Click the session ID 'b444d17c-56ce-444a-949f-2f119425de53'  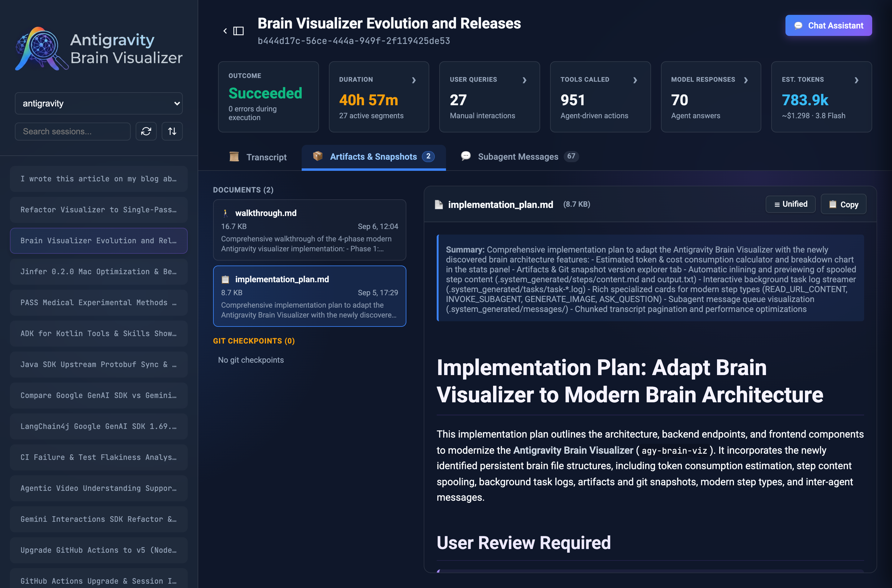tap(354, 41)
